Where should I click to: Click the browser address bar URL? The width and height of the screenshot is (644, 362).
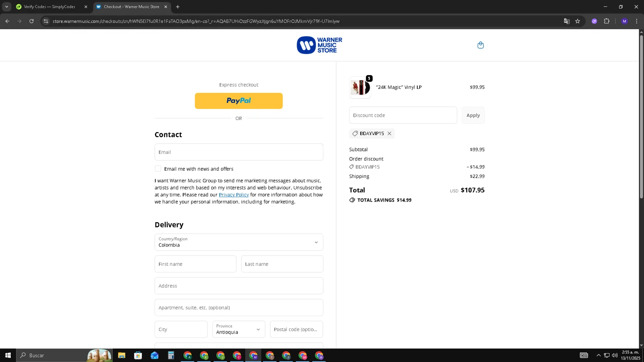pos(196,21)
